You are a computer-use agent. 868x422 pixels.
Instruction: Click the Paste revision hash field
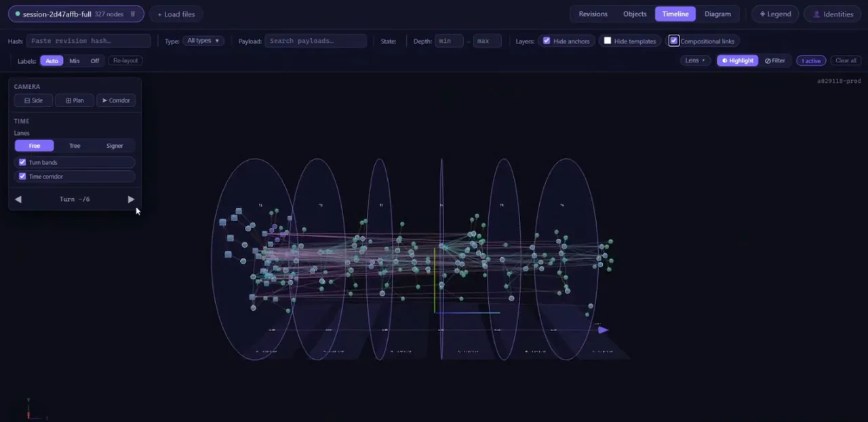point(88,41)
